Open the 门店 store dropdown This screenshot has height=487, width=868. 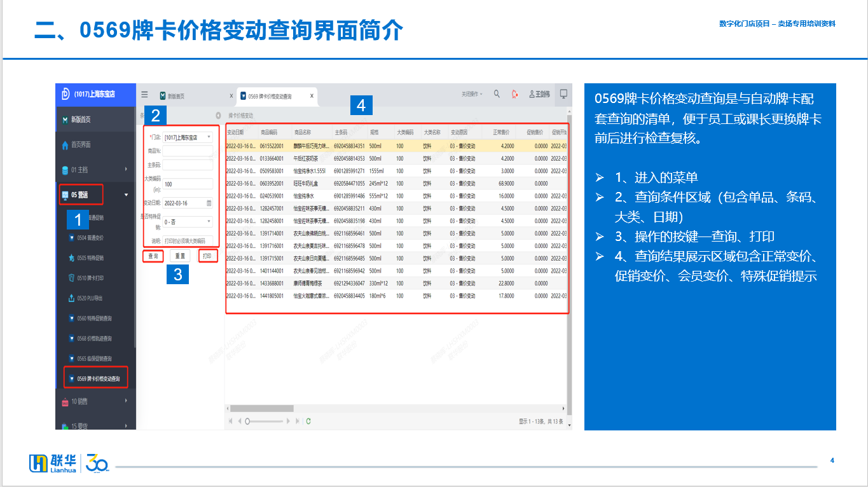click(188, 137)
